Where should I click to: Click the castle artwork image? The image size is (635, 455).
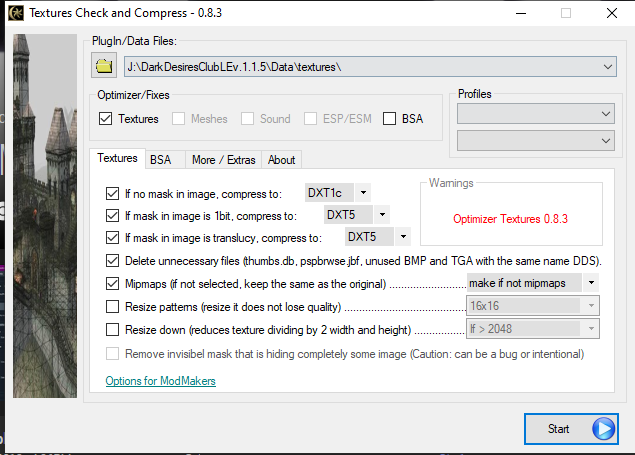[45, 216]
